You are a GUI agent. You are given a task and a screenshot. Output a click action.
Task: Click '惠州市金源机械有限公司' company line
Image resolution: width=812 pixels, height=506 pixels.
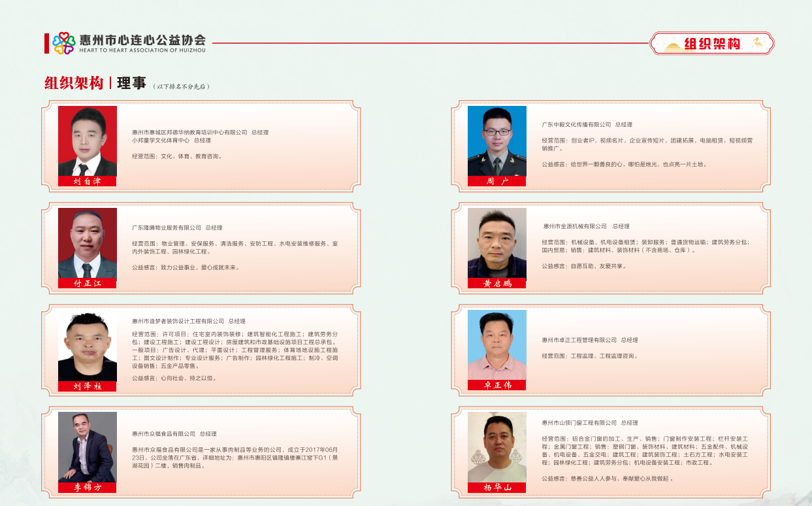(x=587, y=226)
